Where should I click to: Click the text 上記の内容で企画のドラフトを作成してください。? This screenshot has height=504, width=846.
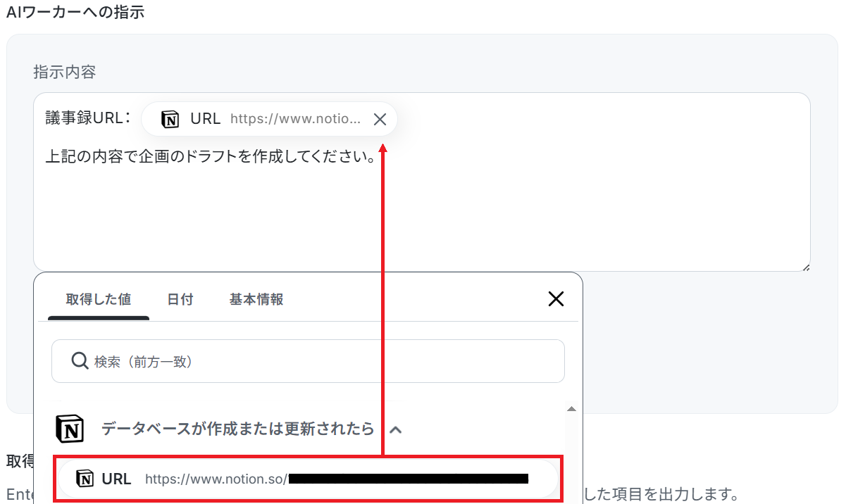coord(211,156)
